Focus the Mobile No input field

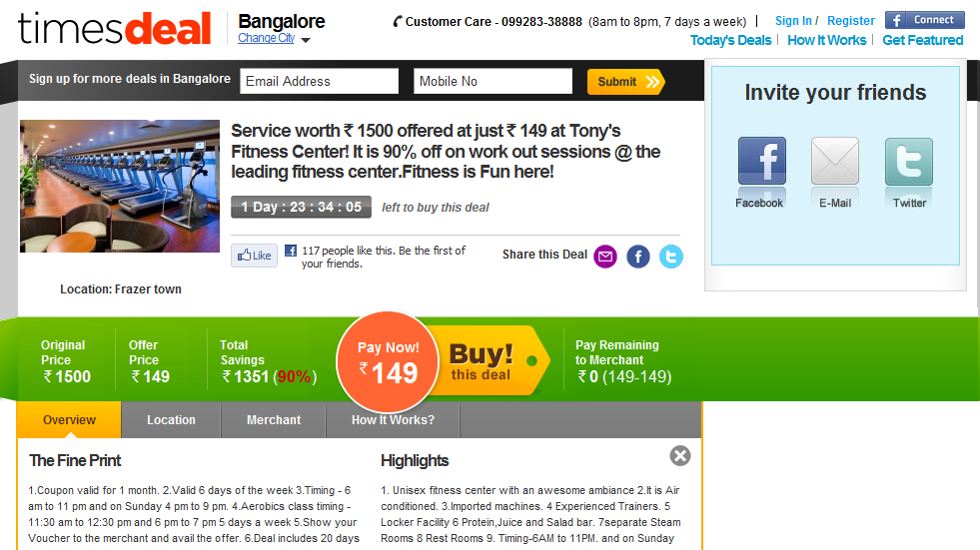492,81
